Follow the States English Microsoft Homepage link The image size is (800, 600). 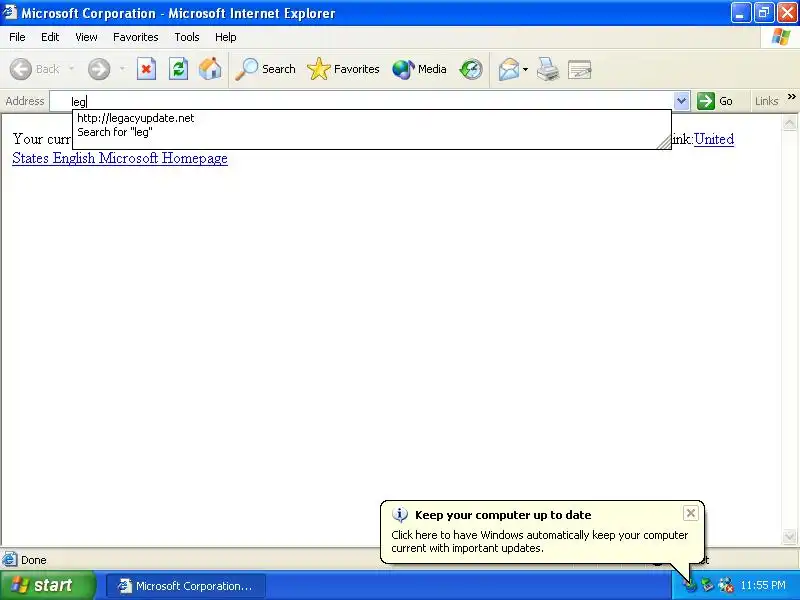[120, 158]
